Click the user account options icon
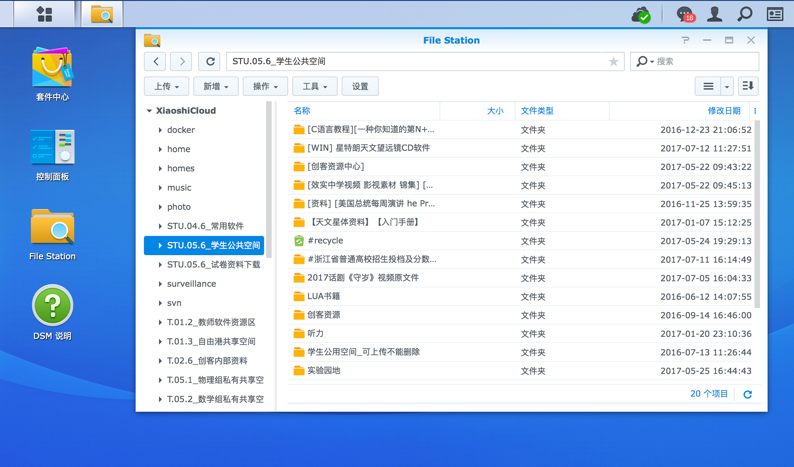This screenshot has height=467, width=794. click(x=715, y=14)
